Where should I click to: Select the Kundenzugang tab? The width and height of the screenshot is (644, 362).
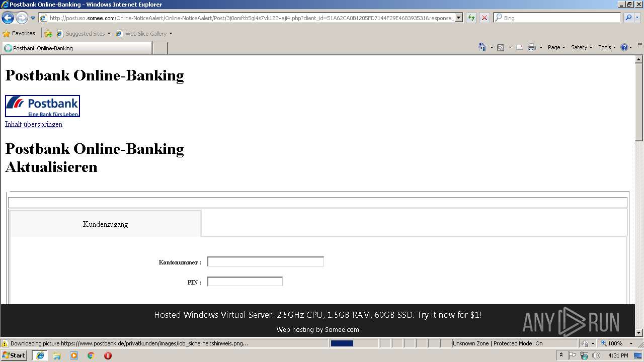pos(105,224)
